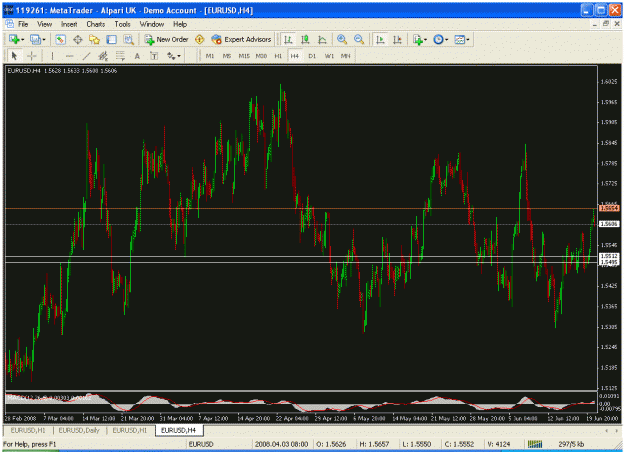The width and height of the screenshot is (625, 452).
Task: Open the Profiles toolbar icon
Action: (35, 39)
